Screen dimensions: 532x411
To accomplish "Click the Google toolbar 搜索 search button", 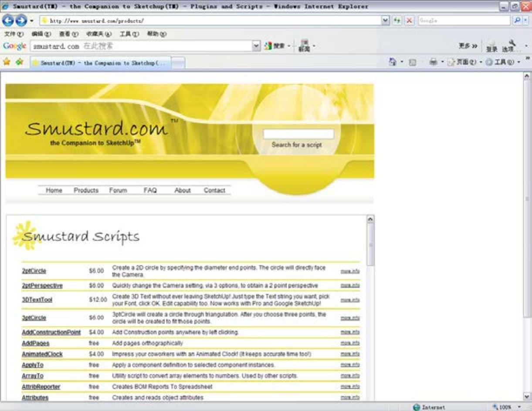I will click(x=274, y=46).
